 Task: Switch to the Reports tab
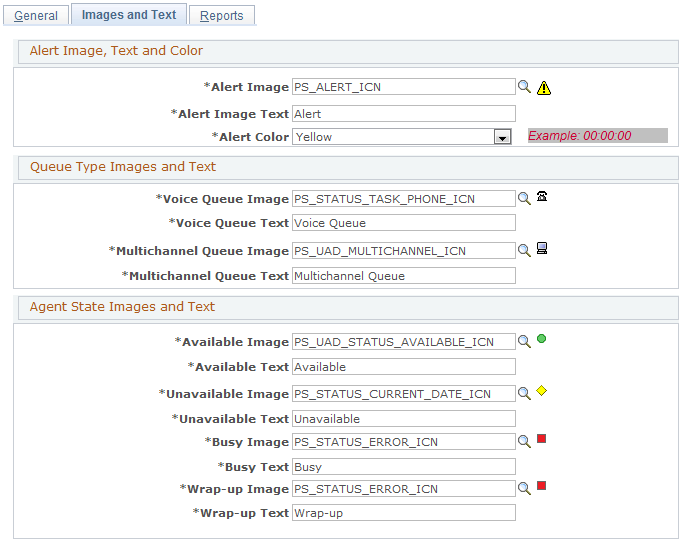(x=221, y=15)
